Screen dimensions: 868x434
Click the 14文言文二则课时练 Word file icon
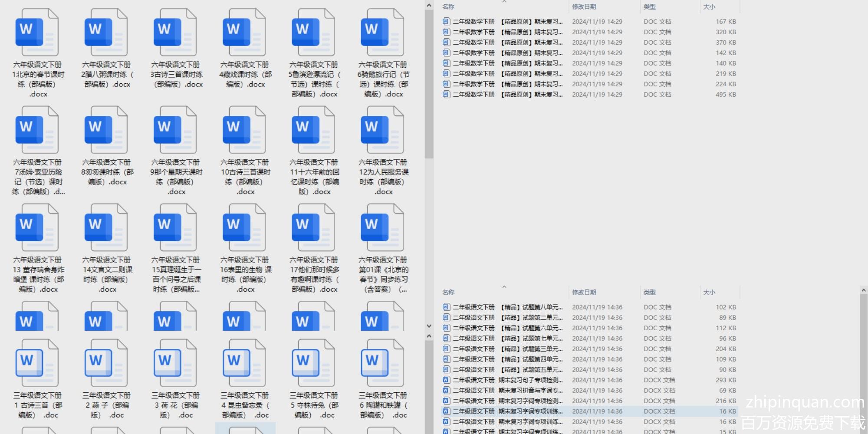pos(106,228)
